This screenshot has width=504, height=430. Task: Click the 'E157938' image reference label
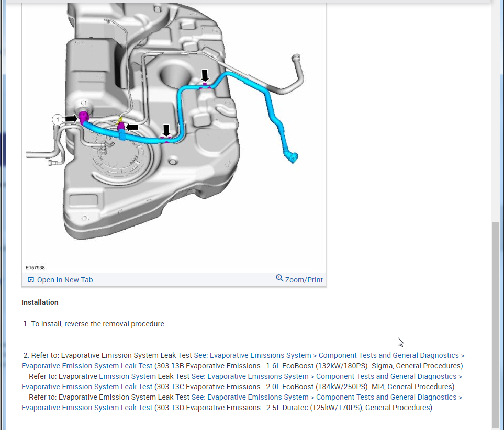36,268
